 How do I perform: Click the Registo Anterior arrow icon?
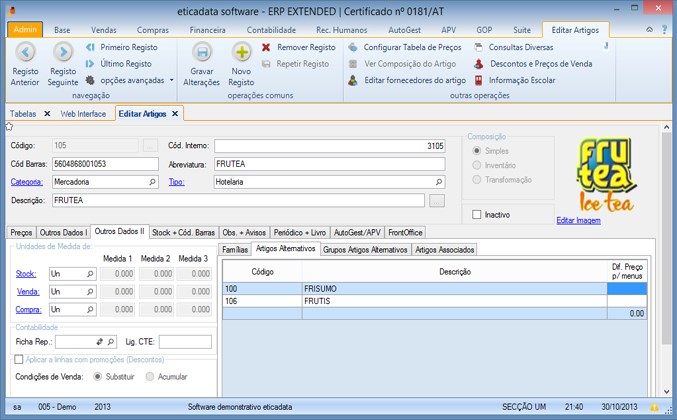pyautogui.click(x=25, y=52)
